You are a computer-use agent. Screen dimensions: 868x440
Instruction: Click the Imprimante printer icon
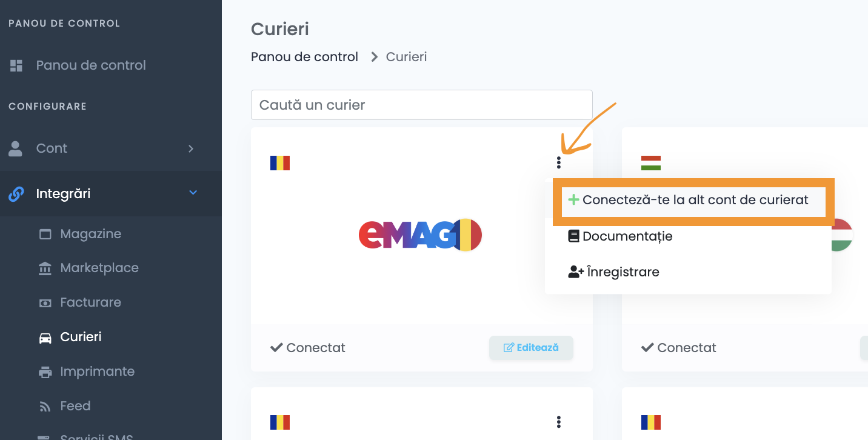[45, 372]
